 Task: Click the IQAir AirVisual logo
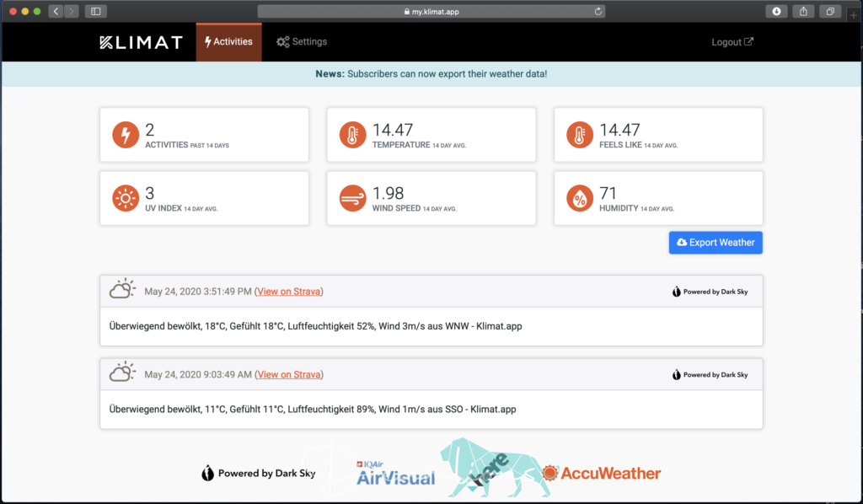396,475
